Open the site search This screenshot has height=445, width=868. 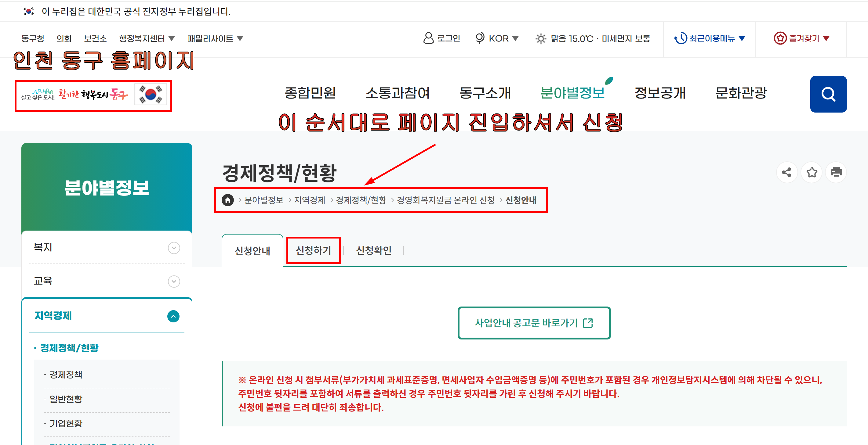pos(828,94)
